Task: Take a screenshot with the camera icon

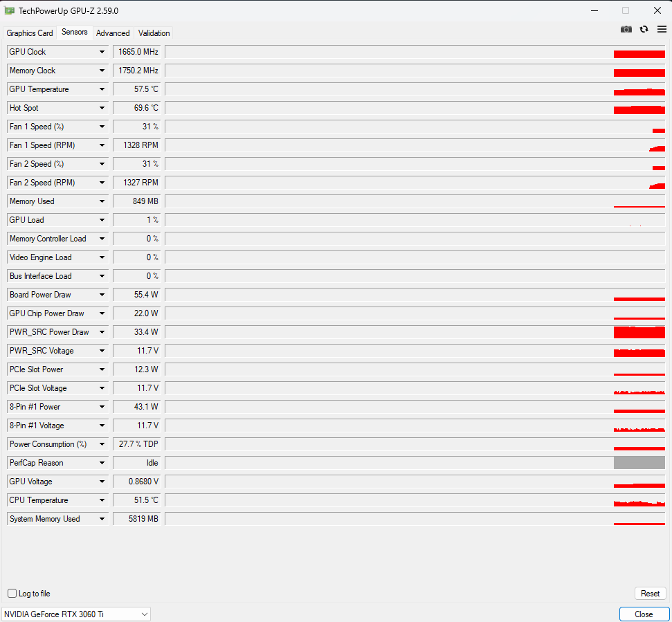Action: click(x=626, y=29)
